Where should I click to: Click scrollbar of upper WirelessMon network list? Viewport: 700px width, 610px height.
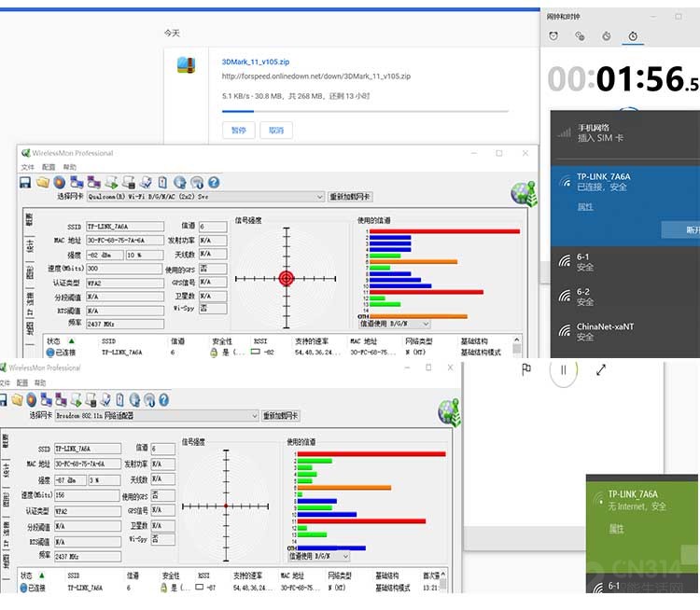(516, 346)
